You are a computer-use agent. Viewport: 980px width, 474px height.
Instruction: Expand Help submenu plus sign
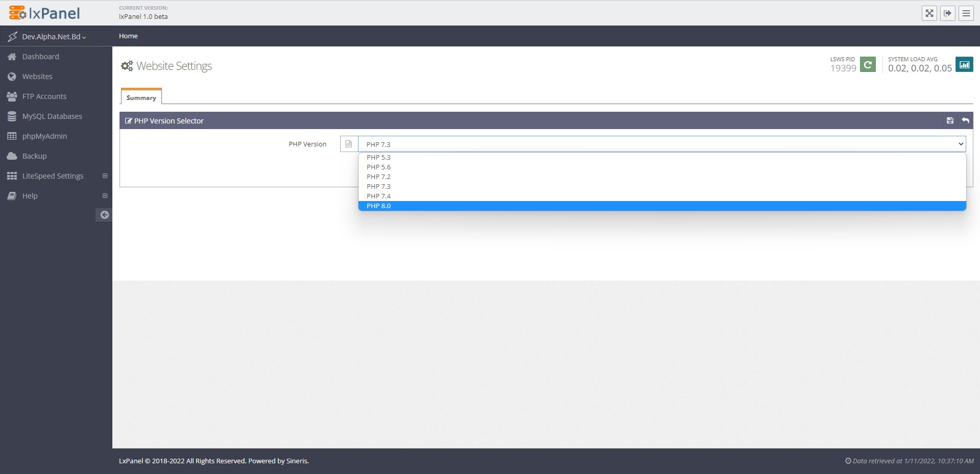coord(105,196)
